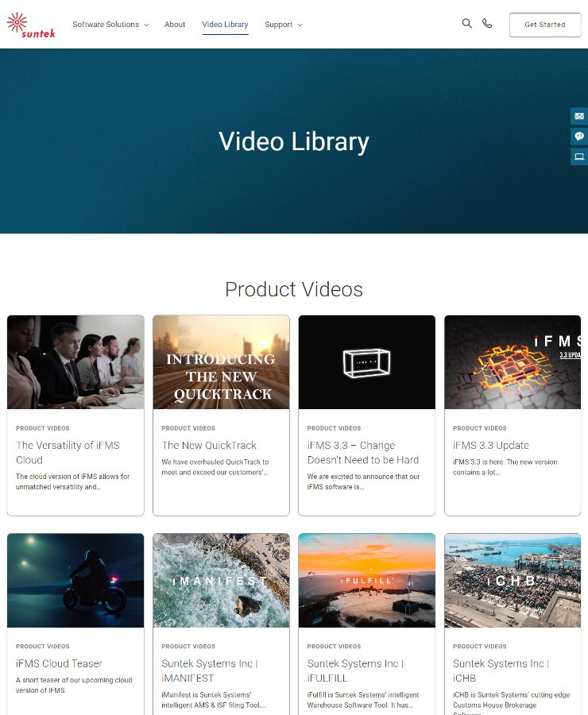Click the glowing iFMS chip thumbnail
Viewport: 588px width, 715px height.
point(513,362)
